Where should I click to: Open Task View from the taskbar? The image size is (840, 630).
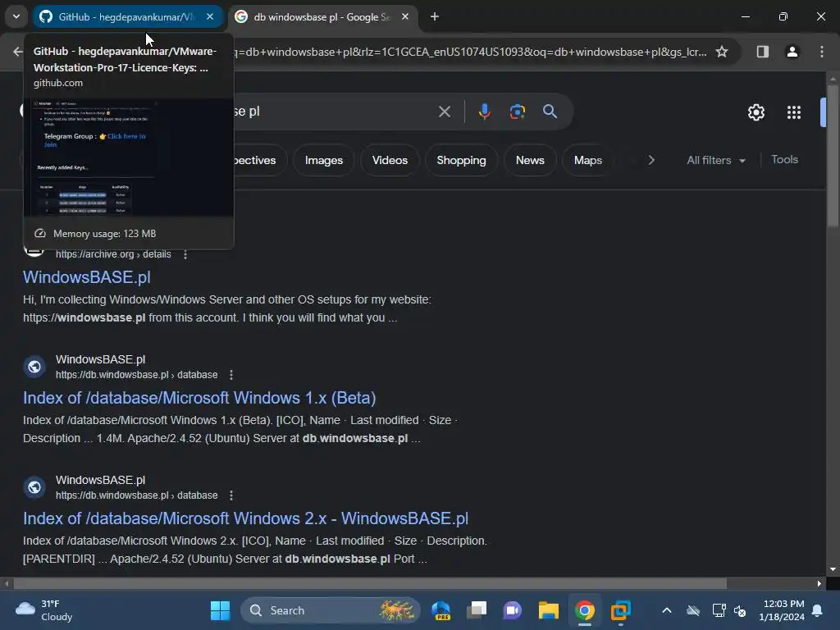coord(477,610)
